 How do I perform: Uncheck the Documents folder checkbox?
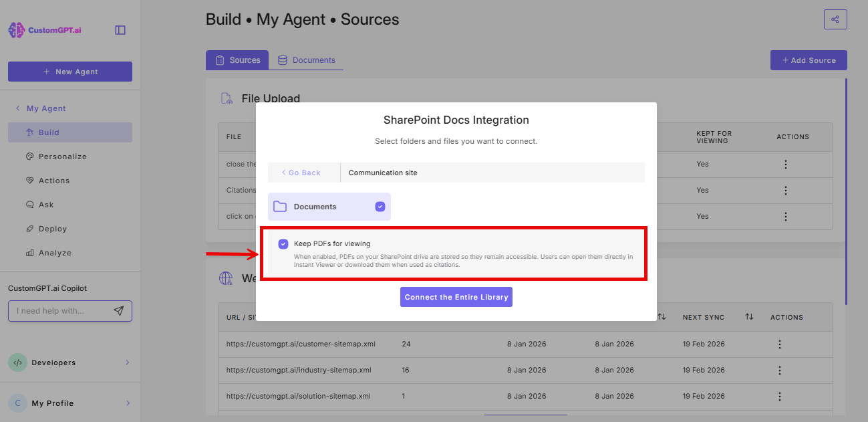tap(380, 207)
